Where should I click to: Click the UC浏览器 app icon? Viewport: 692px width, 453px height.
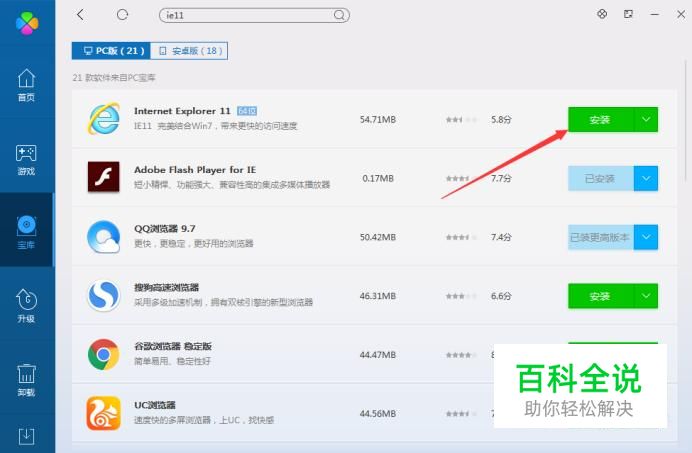coord(103,413)
